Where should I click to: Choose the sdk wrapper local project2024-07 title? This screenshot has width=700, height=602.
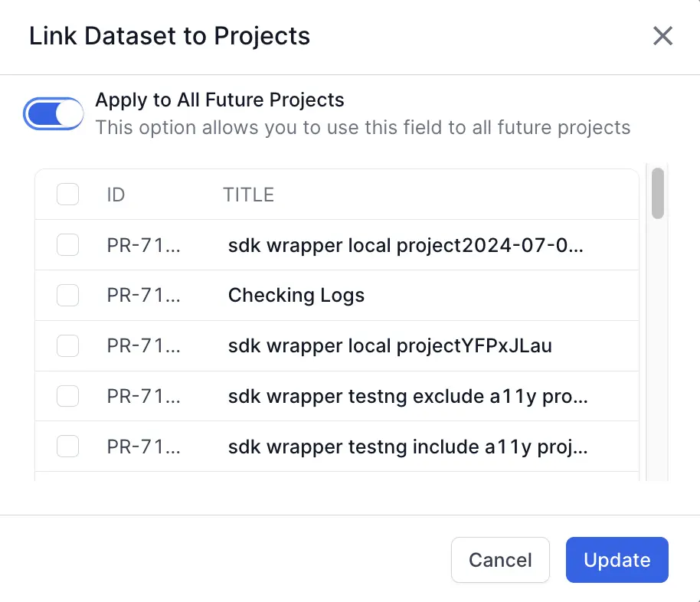click(x=405, y=245)
